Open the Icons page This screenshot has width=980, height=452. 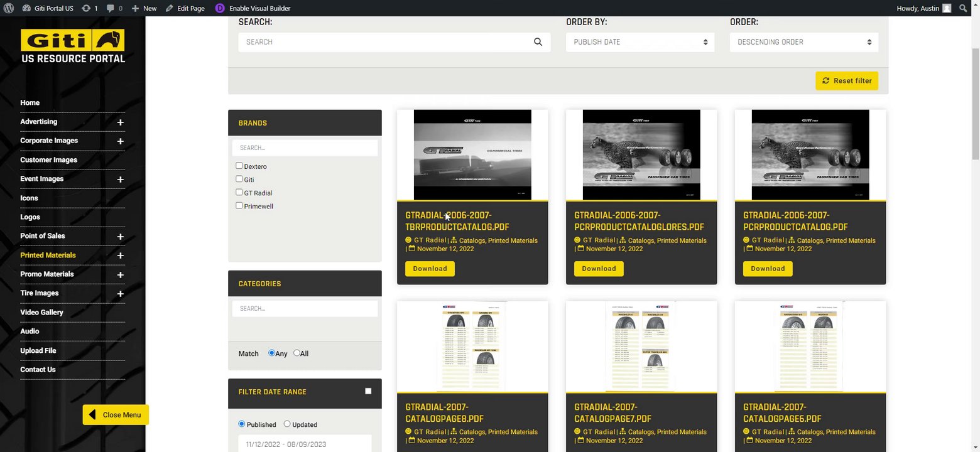point(29,198)
